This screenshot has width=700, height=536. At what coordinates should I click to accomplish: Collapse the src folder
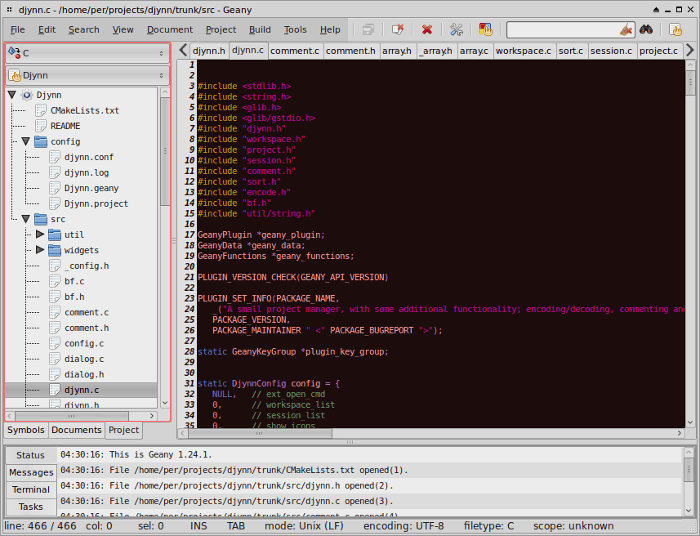(25, 219)
